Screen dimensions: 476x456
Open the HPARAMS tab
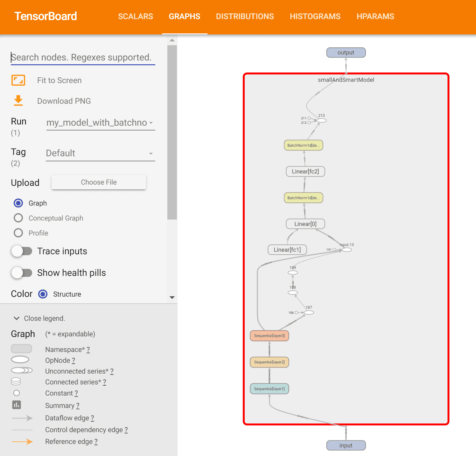pyautogui.click(x=375, y=17)
